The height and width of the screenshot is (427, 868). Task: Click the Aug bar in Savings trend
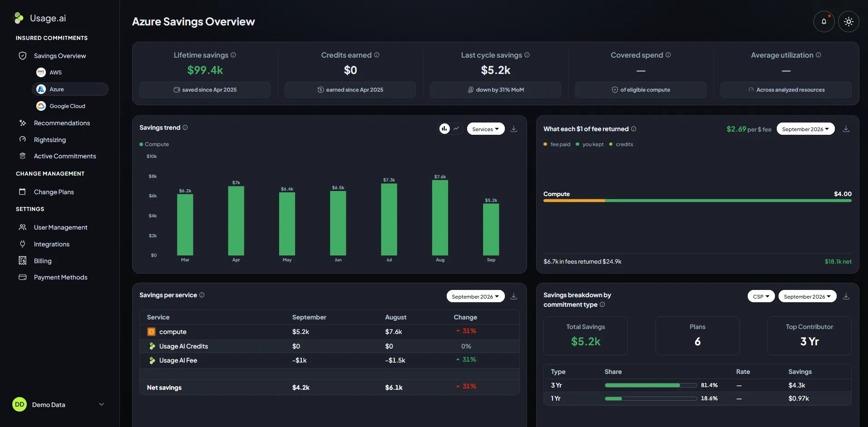tap(440, 218)
